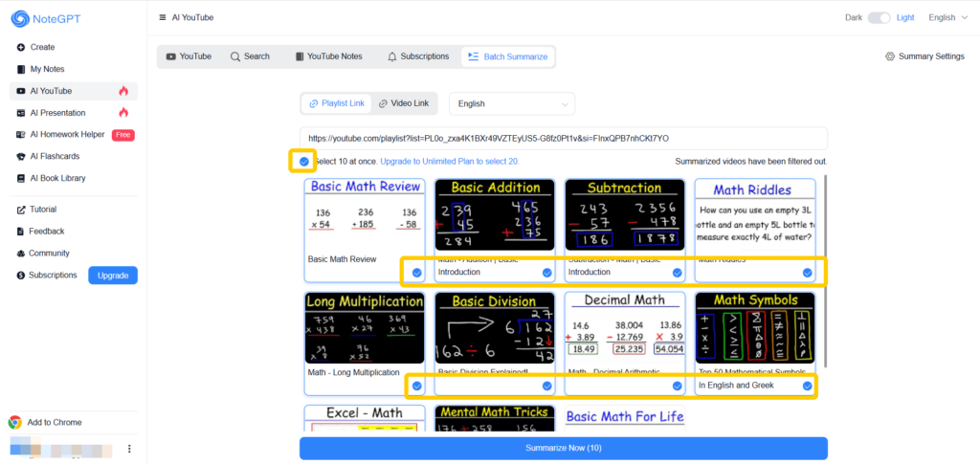Screen dimensions: 980x465
Task: Toggle the Dark/Light theme switch
Action: tap(879, 17)
